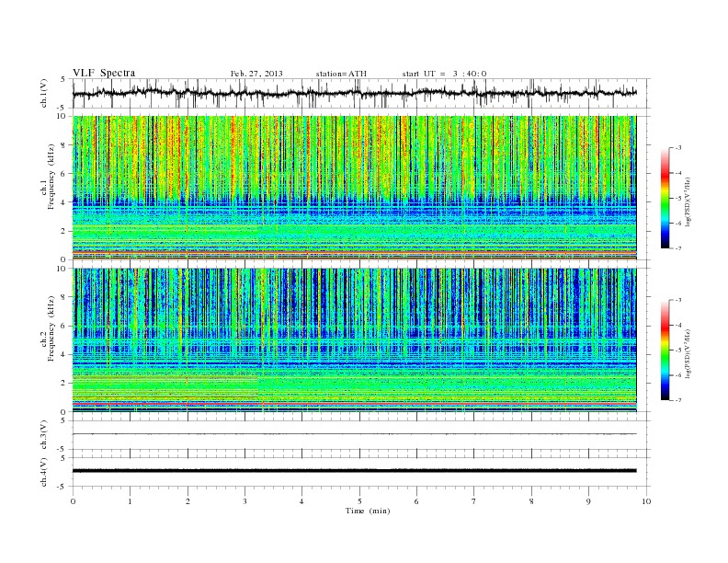Click the "6" kHz tick of ch.1 spectrogram
The image size is (728, 563).
64,173
